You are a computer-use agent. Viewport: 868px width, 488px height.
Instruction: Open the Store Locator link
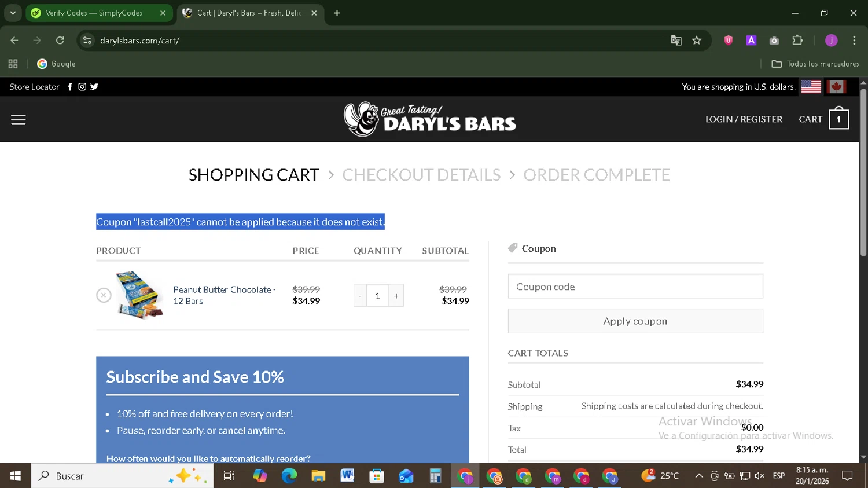pyautogui.click(x=34, y=87)
